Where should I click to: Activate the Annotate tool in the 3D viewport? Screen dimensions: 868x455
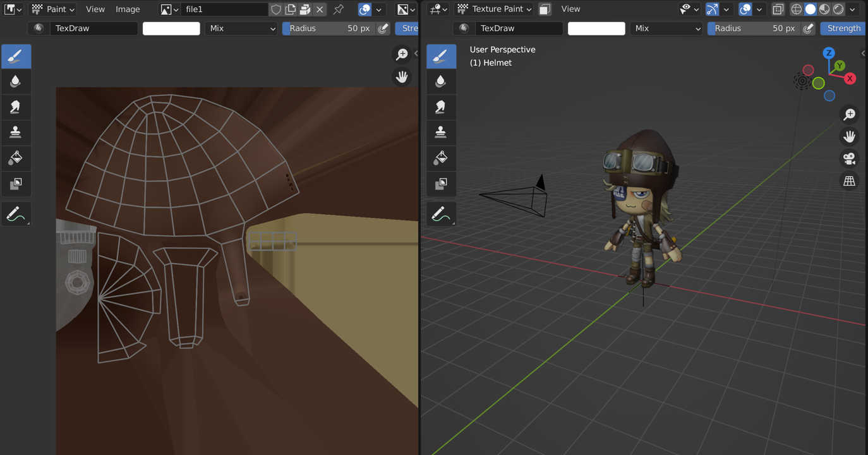(441, 214)
